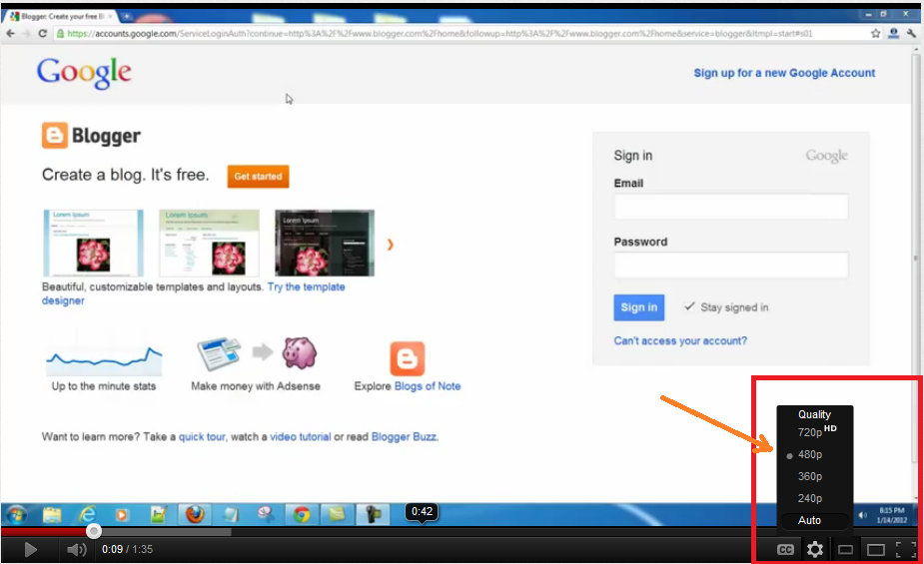The height and width of the screenshot is (564, 924).
Task: Open the video tutorial link
Action: [x=300, y=437]
